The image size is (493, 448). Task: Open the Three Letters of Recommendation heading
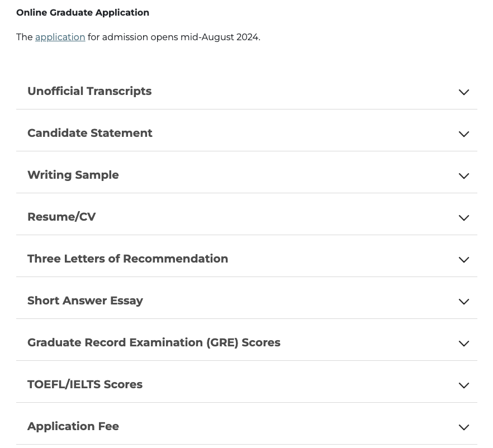[x=127, y=259]
